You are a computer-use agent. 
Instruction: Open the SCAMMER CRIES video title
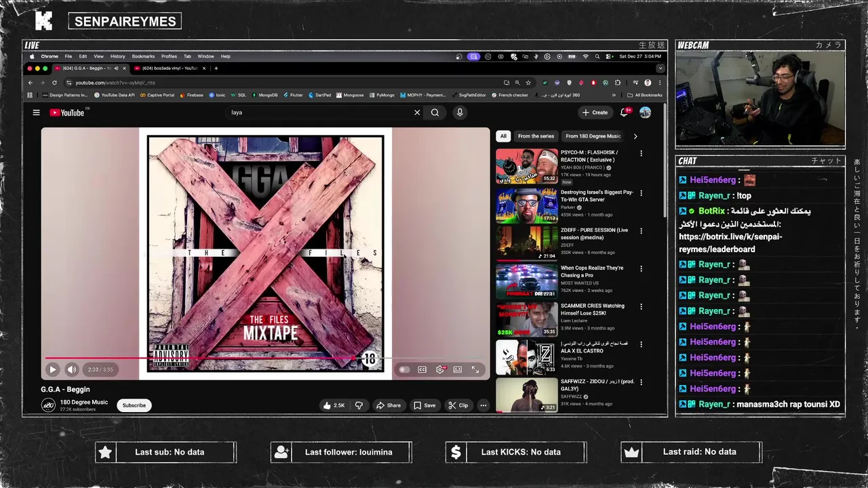(x=593, y=310)
